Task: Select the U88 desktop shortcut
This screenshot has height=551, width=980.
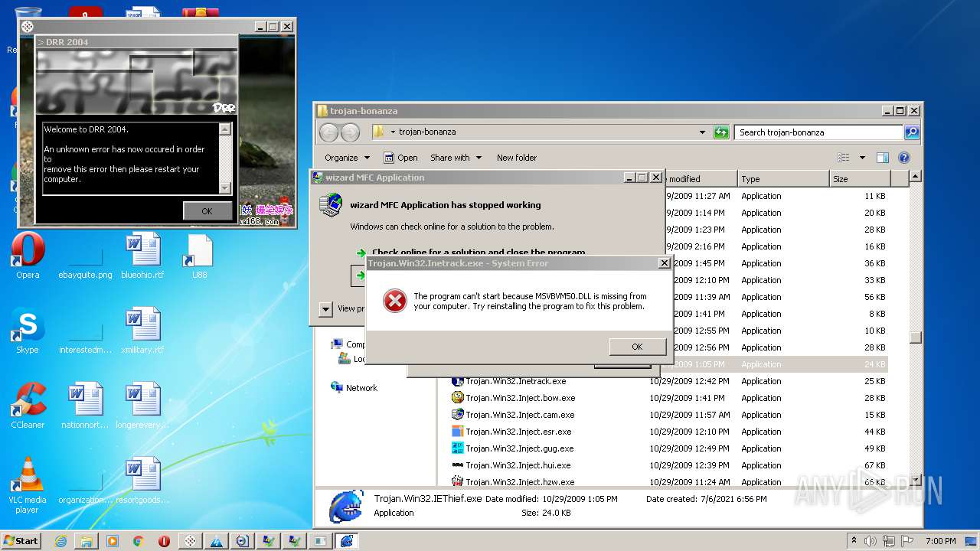Action: (x=199, y=256)
